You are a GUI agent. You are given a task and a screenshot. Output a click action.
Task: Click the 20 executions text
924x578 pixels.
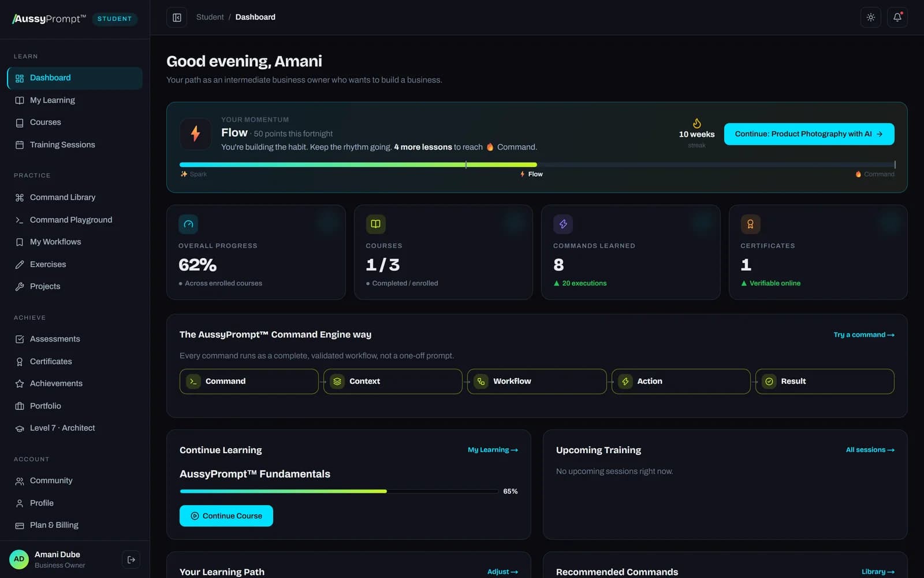click(x=584, y=283)
